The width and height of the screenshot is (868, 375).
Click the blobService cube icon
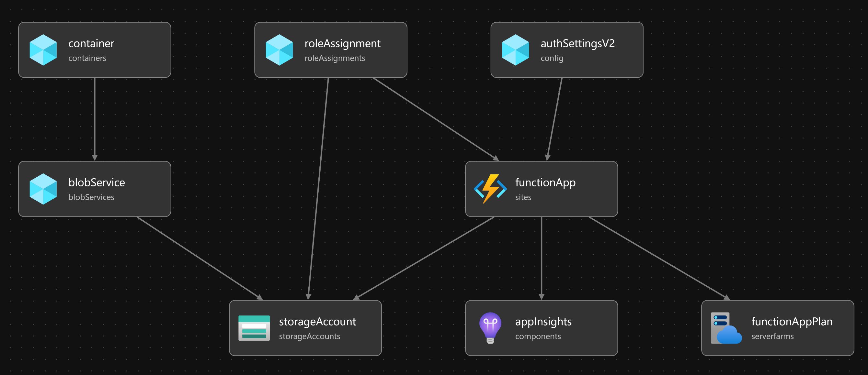point(43,189)
